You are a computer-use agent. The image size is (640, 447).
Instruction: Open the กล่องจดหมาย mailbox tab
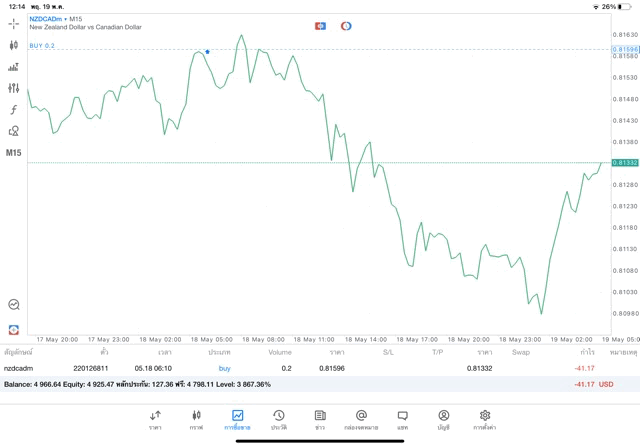(361, 420)
